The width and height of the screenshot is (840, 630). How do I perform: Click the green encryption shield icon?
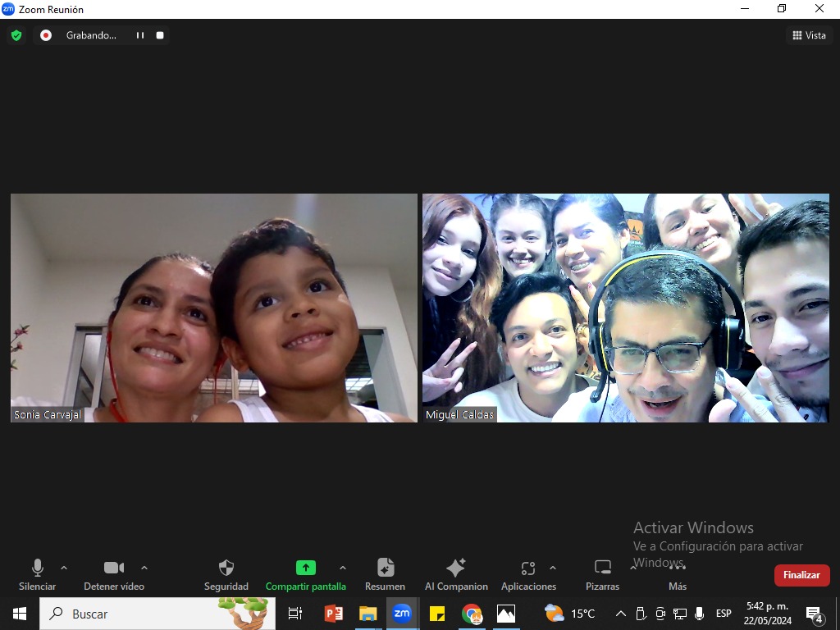coord(16,35)
